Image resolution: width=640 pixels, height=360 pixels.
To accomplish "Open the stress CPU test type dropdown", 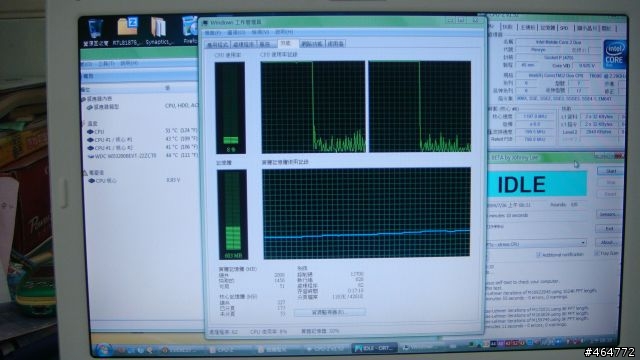I will pyautogui.click(x=537, y=244).
